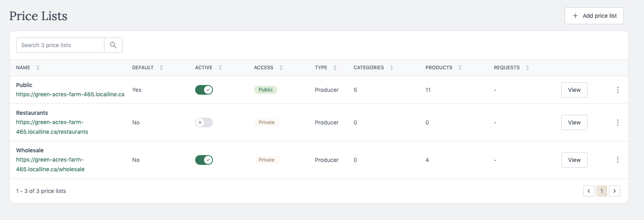The width and height of the screenshot is (644, 220).
Task: Sort price lists by Name column
Action: point(38,68)
